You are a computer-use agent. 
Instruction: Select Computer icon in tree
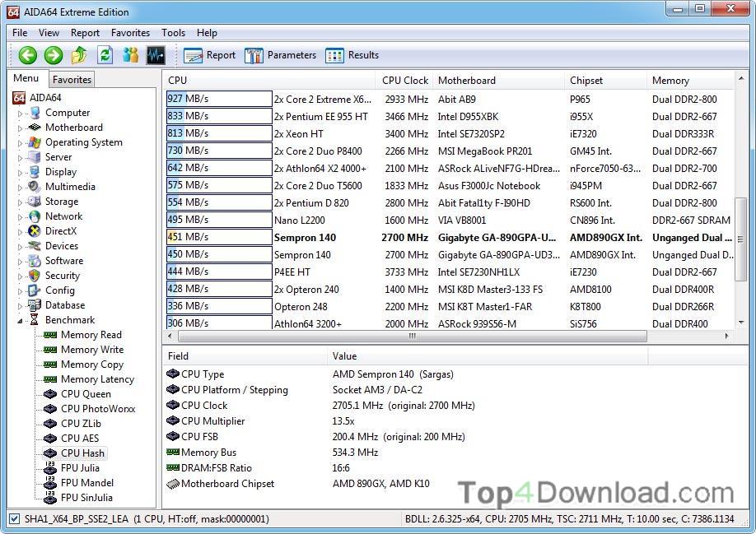click(35, 113)
